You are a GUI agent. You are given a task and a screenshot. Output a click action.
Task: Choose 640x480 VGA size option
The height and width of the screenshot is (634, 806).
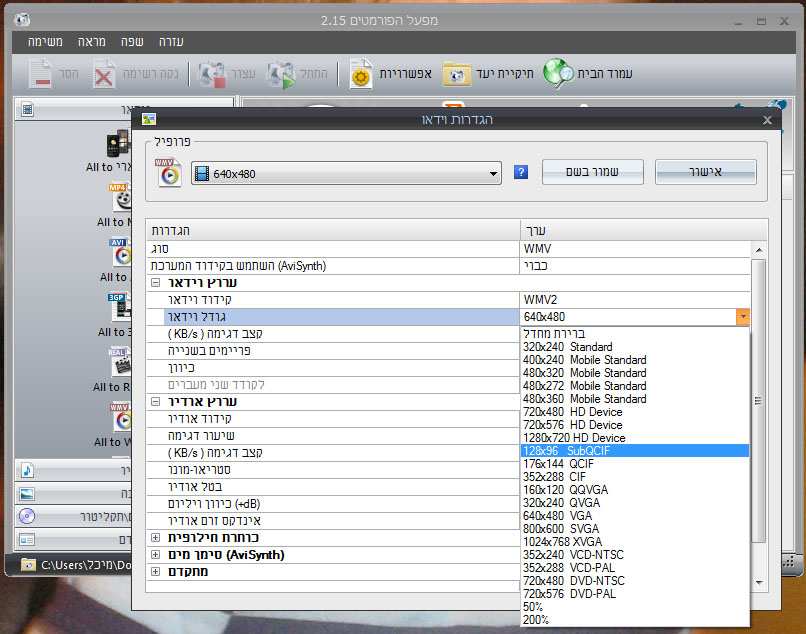[635, 516]
